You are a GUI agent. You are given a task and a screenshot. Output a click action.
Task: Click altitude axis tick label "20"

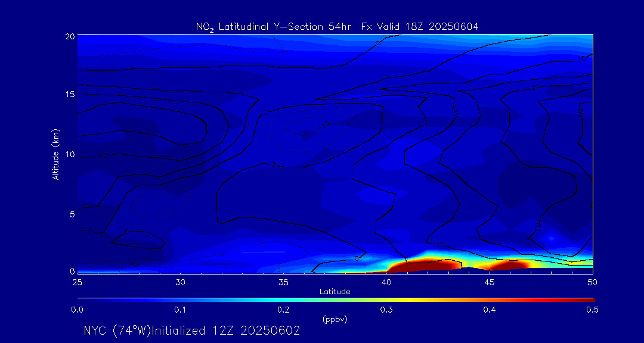70,36
